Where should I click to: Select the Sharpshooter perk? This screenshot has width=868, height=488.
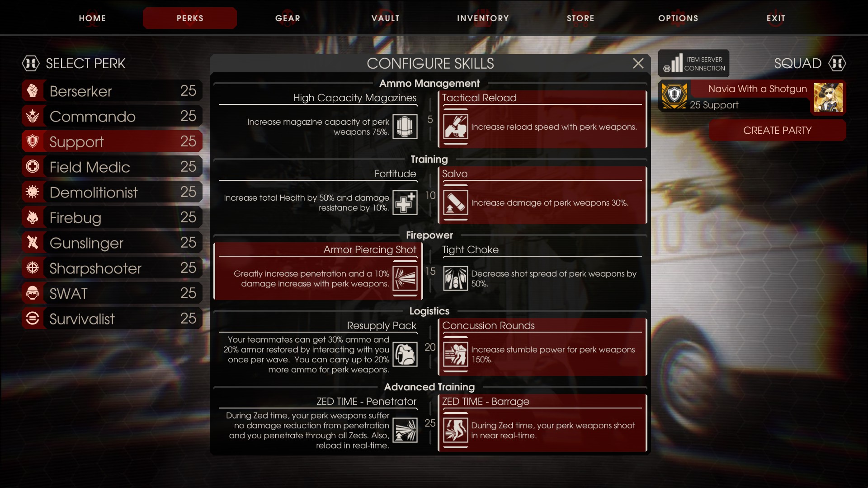[112, 268]
